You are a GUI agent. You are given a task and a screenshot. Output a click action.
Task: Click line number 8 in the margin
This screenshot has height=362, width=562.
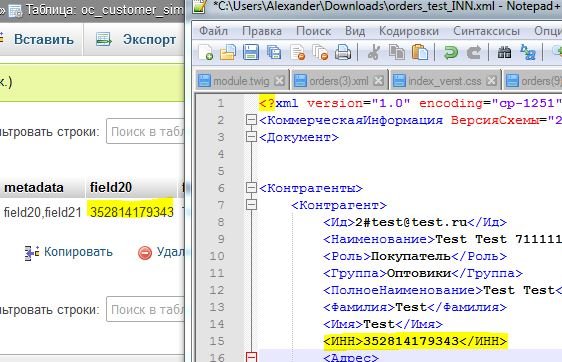[221, 222]
